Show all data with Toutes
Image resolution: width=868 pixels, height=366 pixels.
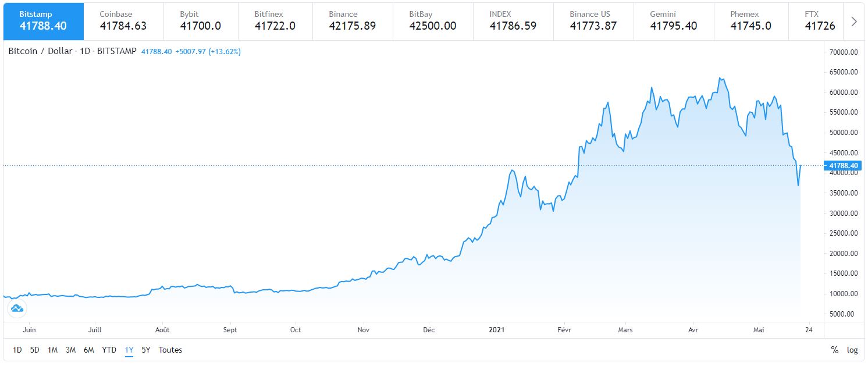point(170,350)
